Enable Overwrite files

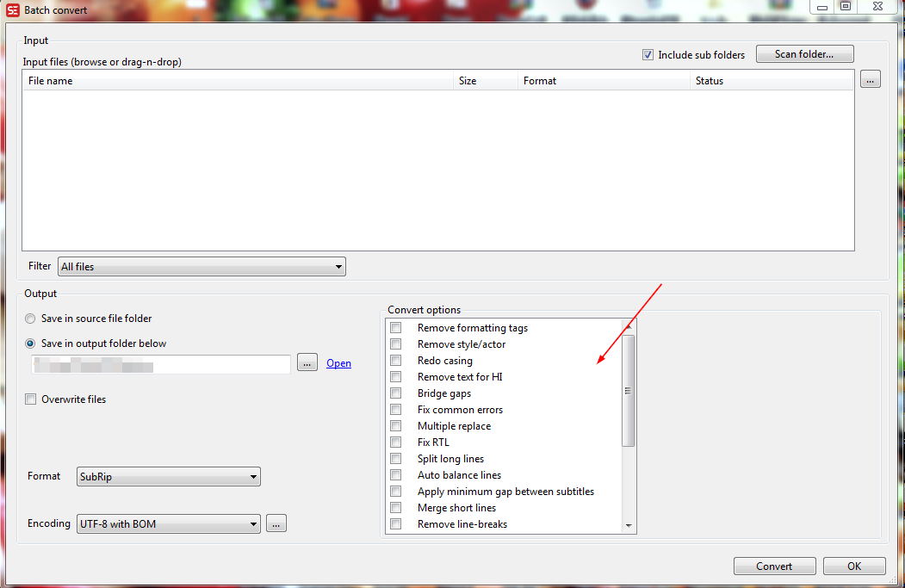pyautogui.click(x=30, y=399)
